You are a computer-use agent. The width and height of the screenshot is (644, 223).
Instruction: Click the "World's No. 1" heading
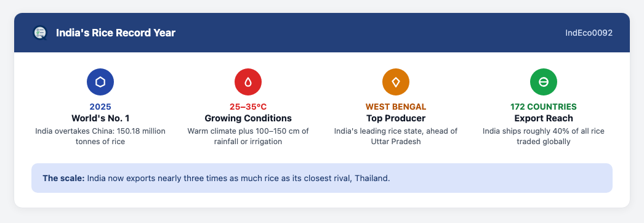point(100,118)
